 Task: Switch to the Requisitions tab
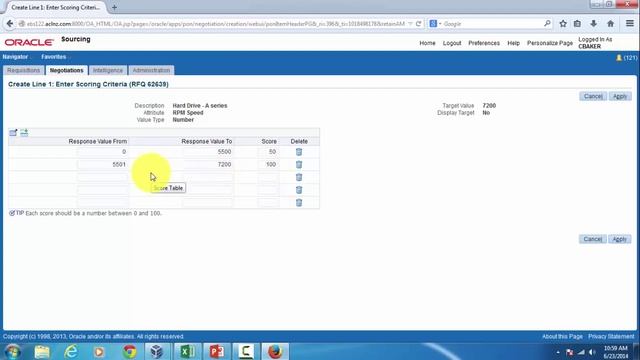[24, 70]
